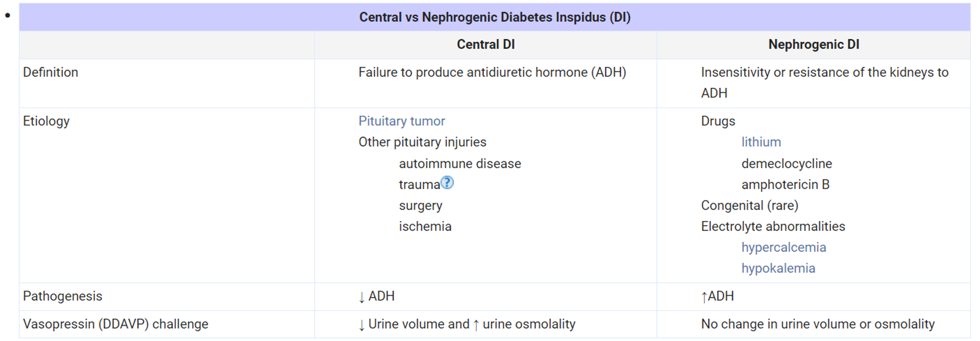The image size is (980, 341).
Task: Click the table title Central vs Nephrogenic
Action: coord(494,17)
